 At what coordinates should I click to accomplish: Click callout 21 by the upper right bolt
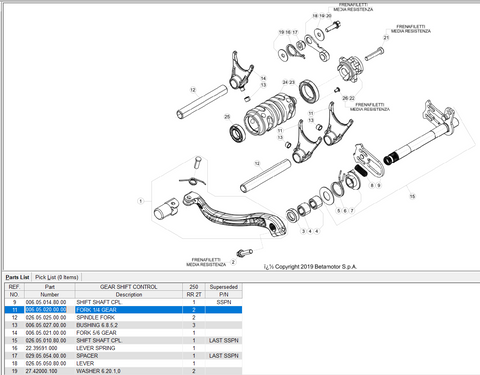386,38
